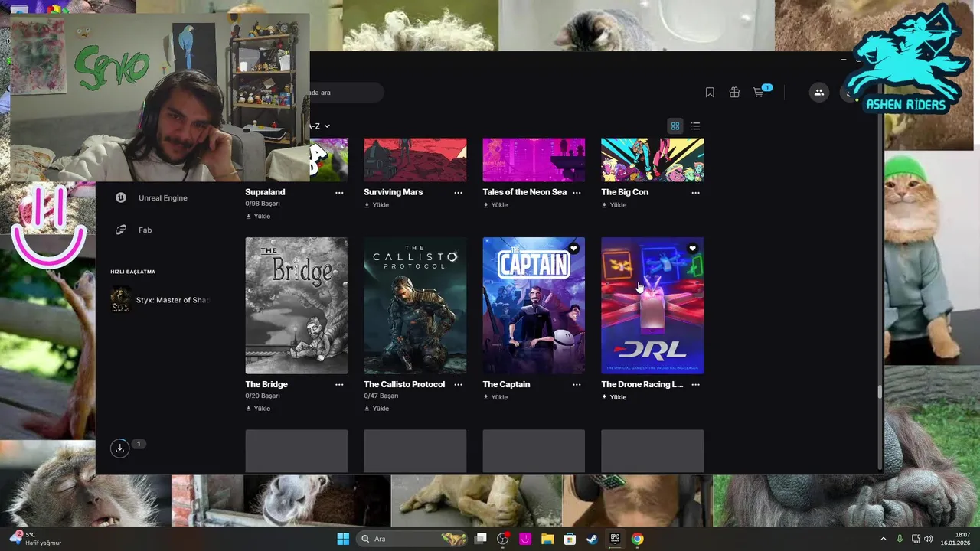Open File Explorer from taskbar

tap(547, 539)
